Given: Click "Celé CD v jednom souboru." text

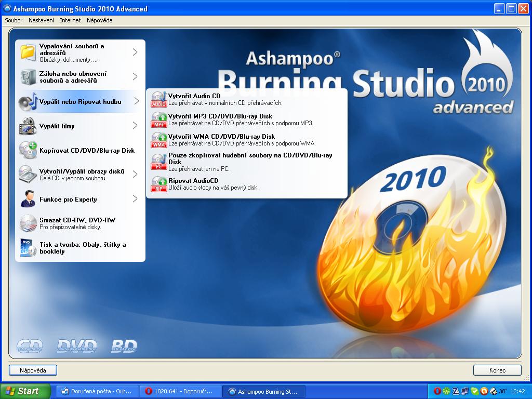Looking at the screenshot, I should pos(73,178).
